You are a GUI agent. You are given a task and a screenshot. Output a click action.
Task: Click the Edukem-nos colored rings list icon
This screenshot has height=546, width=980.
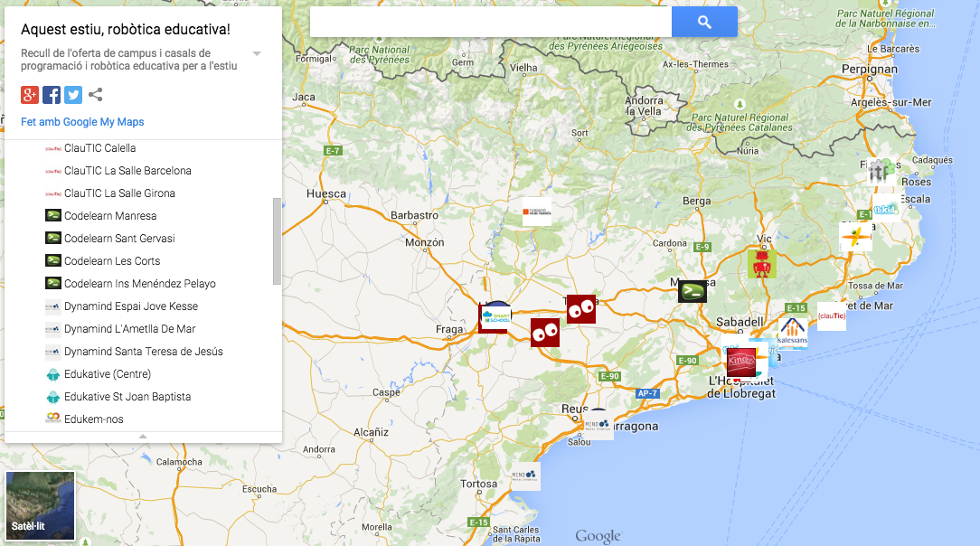pyautogui.click(x=53, y=418)
